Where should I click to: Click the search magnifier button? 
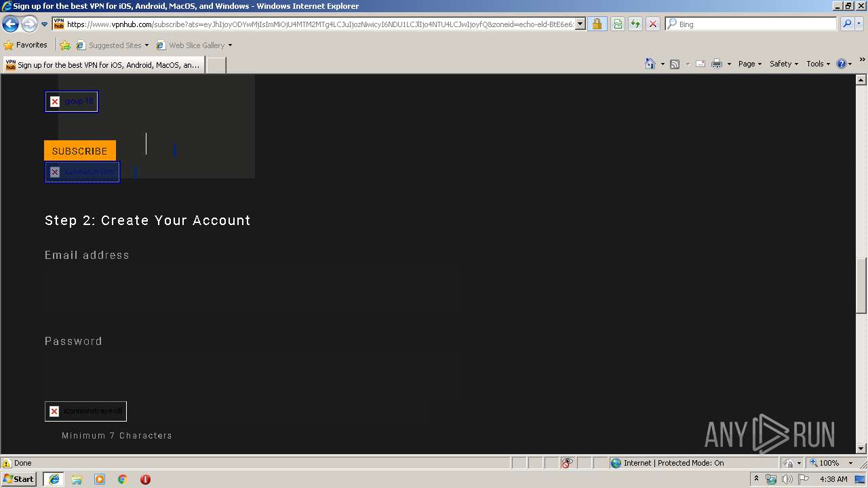click(846, 24)
